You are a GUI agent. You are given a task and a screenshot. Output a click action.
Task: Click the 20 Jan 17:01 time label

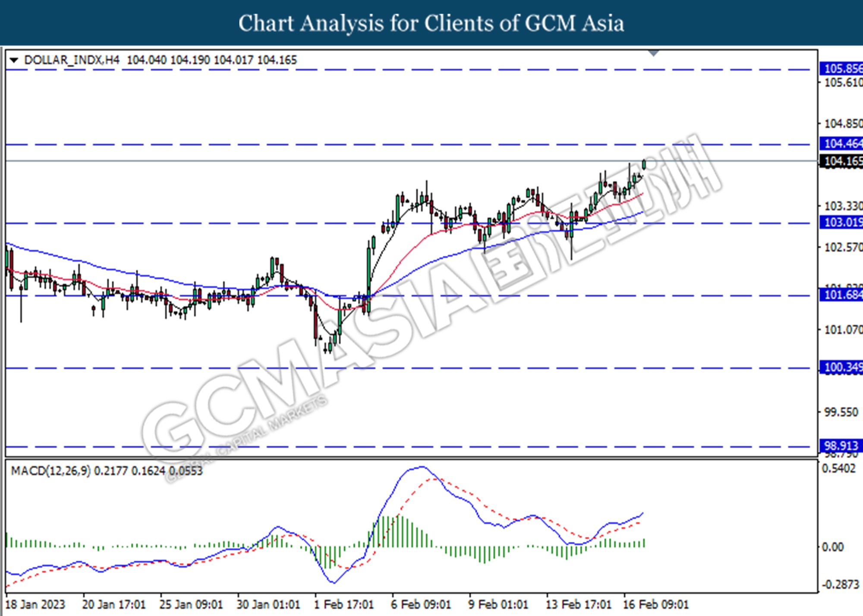pyautogui.click(x=113, y=604)
